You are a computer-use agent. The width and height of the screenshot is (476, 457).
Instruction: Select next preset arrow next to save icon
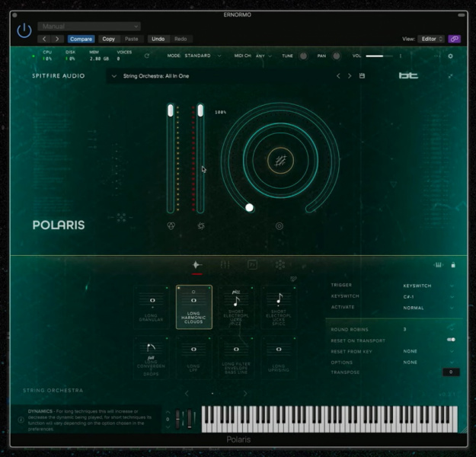click(350, 76)
